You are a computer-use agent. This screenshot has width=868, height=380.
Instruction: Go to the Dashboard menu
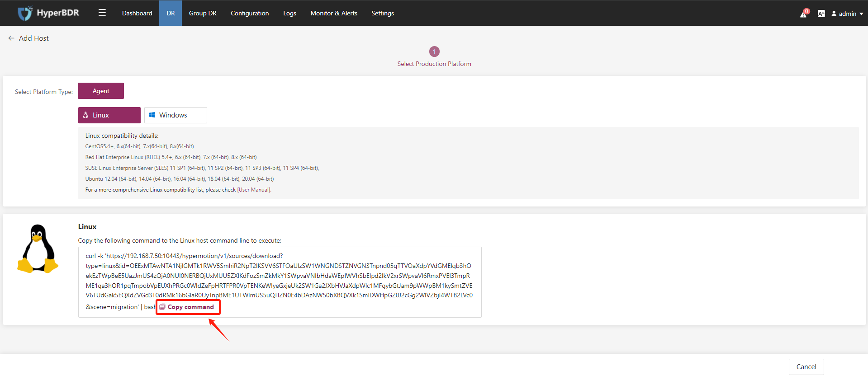click(137, 13)
